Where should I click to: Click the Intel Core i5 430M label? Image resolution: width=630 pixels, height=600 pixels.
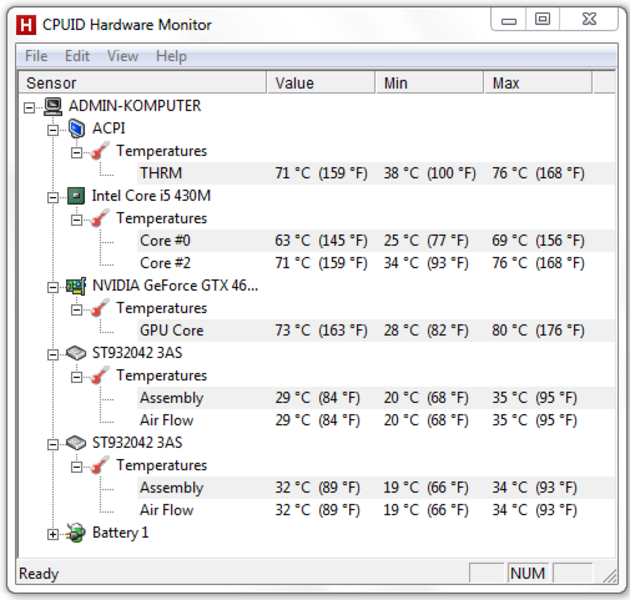pyautogui.click(x=151, y=196)
